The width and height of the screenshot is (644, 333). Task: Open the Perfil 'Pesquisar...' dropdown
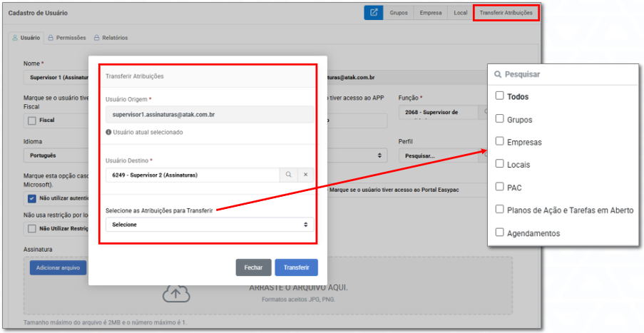439,155
